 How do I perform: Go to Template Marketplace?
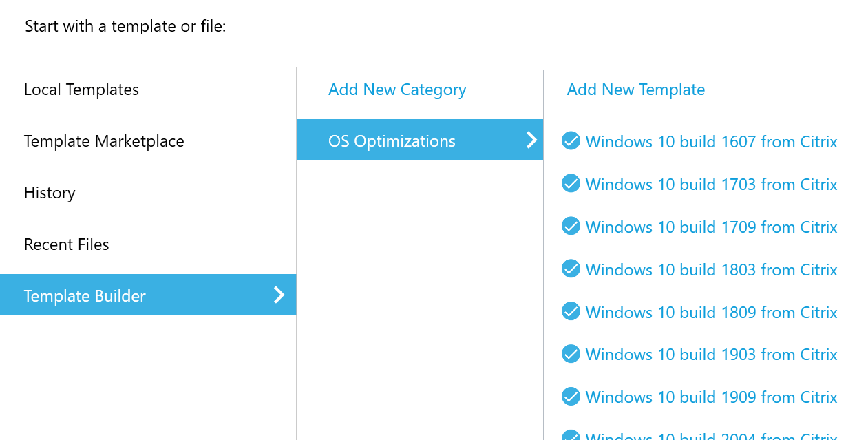click(x=104, y=141)
